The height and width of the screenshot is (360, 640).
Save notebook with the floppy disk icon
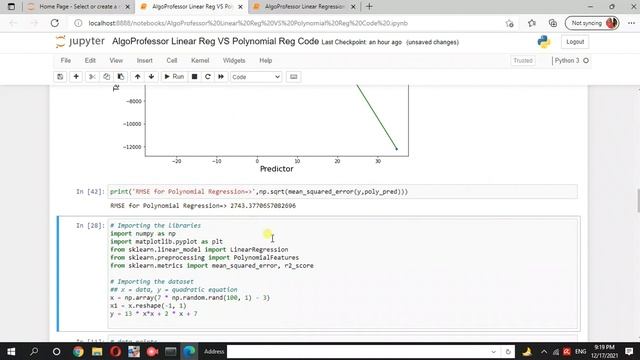(x=60, y=77)
